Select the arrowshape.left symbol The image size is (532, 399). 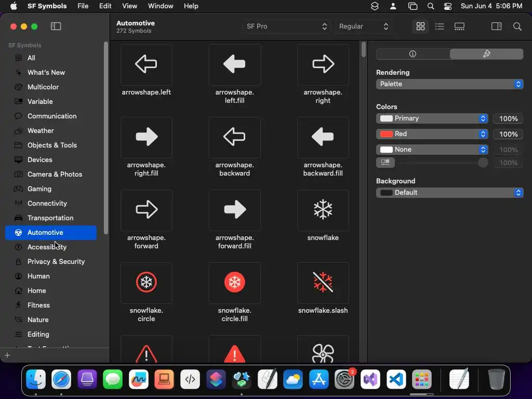pyautogui.click(x=146, y=64)
